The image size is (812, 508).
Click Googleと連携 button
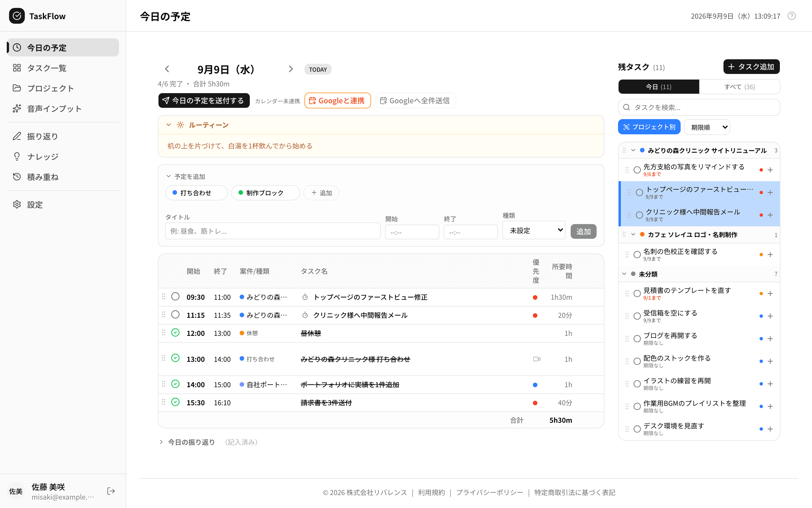(x=337, y=100)
